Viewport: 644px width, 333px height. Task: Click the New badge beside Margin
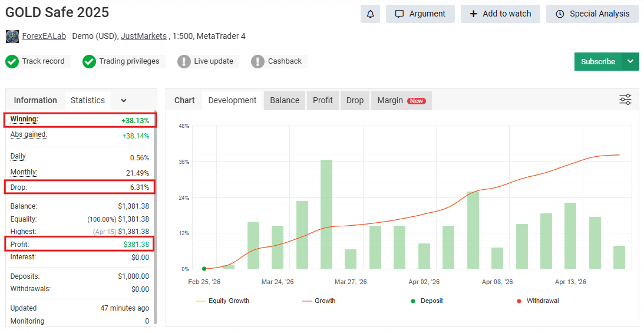[x=417, y=101]
